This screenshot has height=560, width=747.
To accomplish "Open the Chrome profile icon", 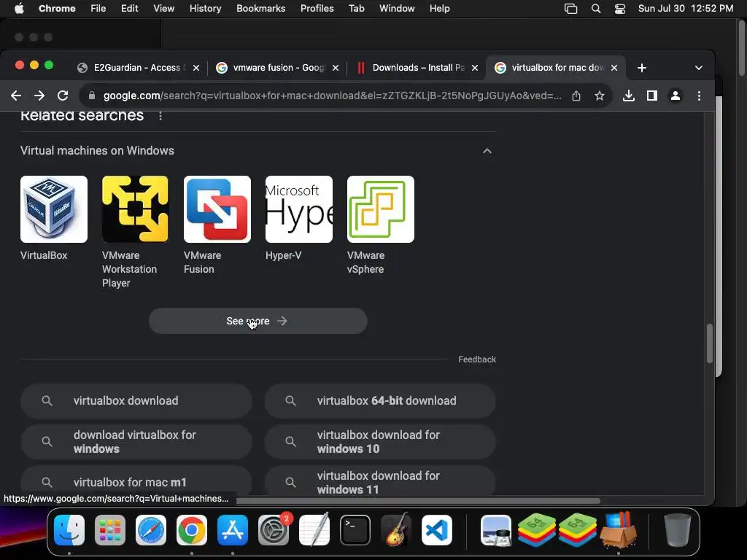I will tap(675, 96).
